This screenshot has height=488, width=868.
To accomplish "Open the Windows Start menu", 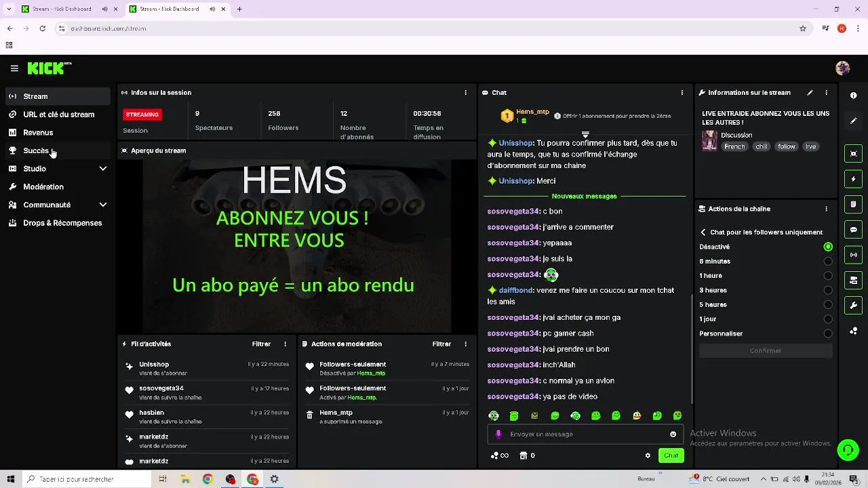I will coord(11,479).
